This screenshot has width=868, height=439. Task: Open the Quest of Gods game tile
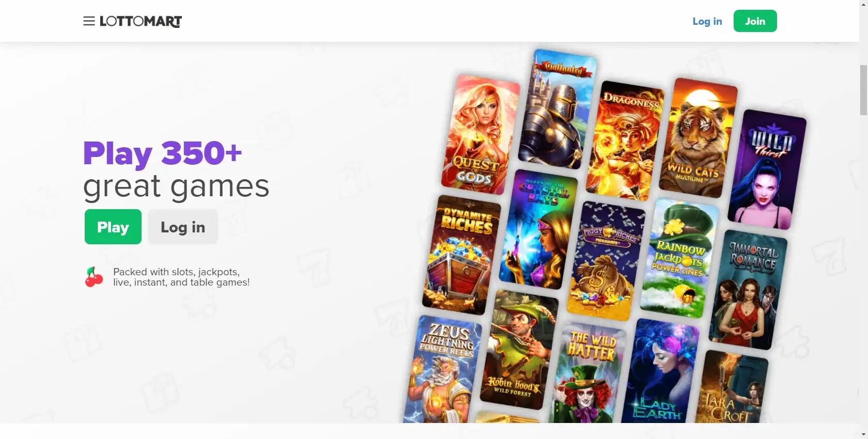coord(481,135)
